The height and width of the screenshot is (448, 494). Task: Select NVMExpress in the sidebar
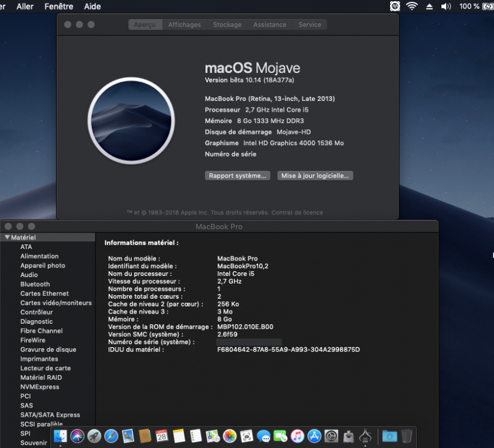click(39, 386)
